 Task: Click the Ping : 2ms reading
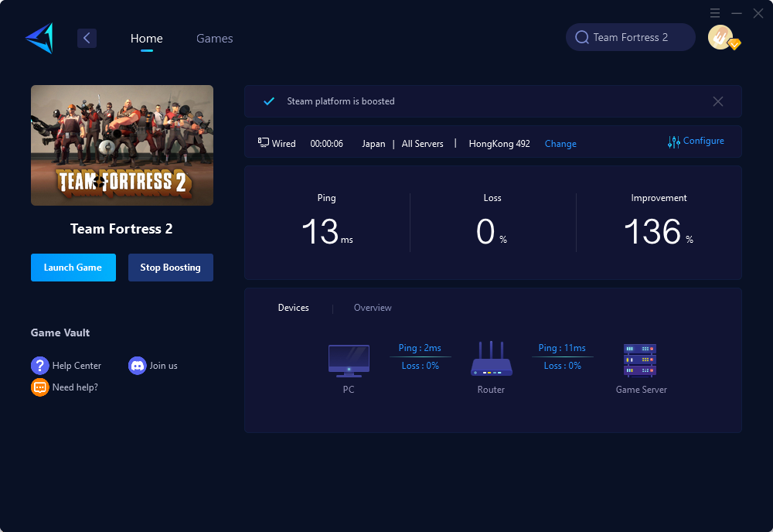[x=420, y=348]
